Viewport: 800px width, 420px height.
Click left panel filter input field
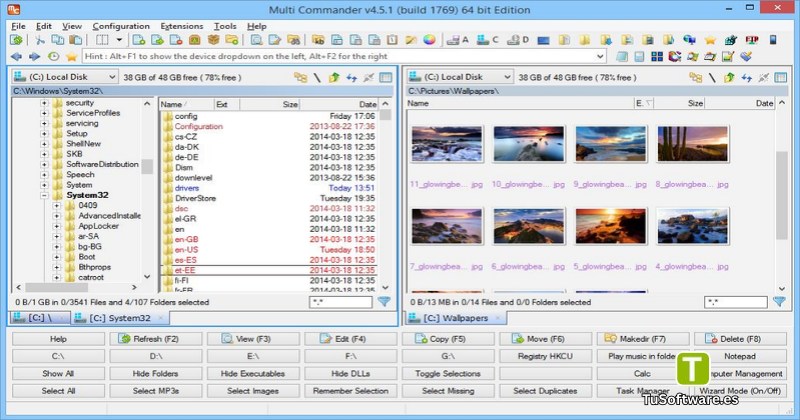(340, 302)
